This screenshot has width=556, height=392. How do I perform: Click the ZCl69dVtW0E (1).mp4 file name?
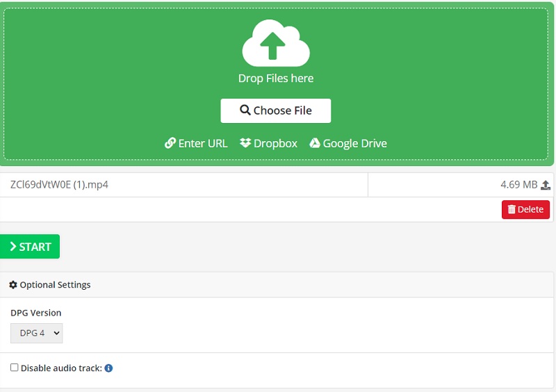(60, 185)
